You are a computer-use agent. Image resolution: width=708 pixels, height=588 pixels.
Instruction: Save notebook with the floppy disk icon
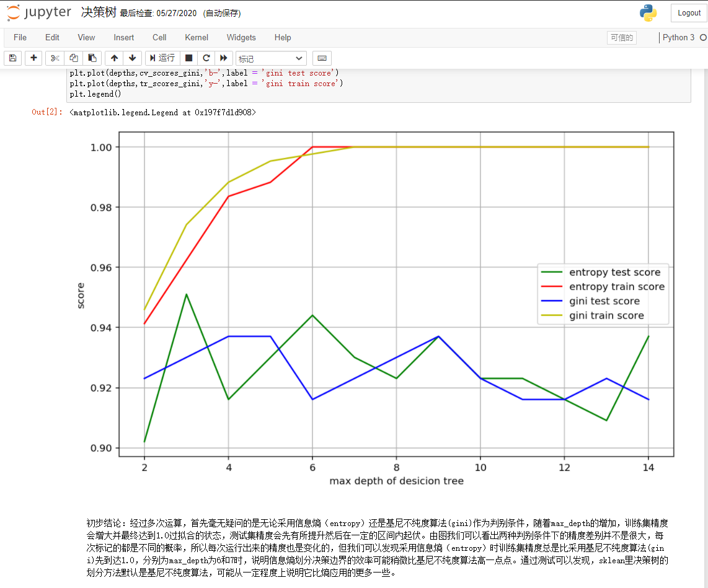12,58
